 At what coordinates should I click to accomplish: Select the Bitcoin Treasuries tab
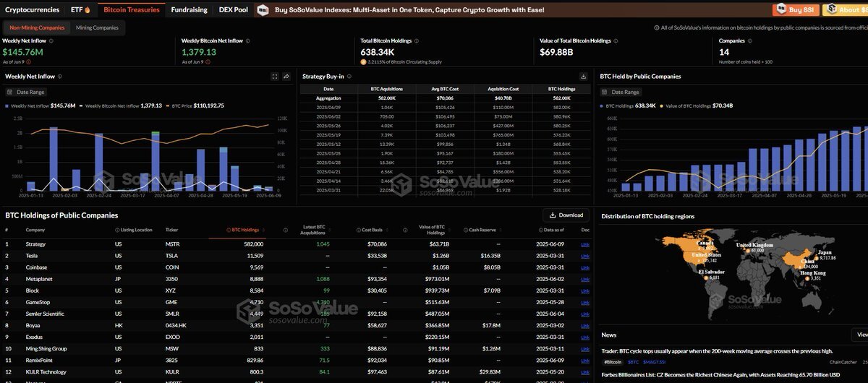click(x=132, y=10)
